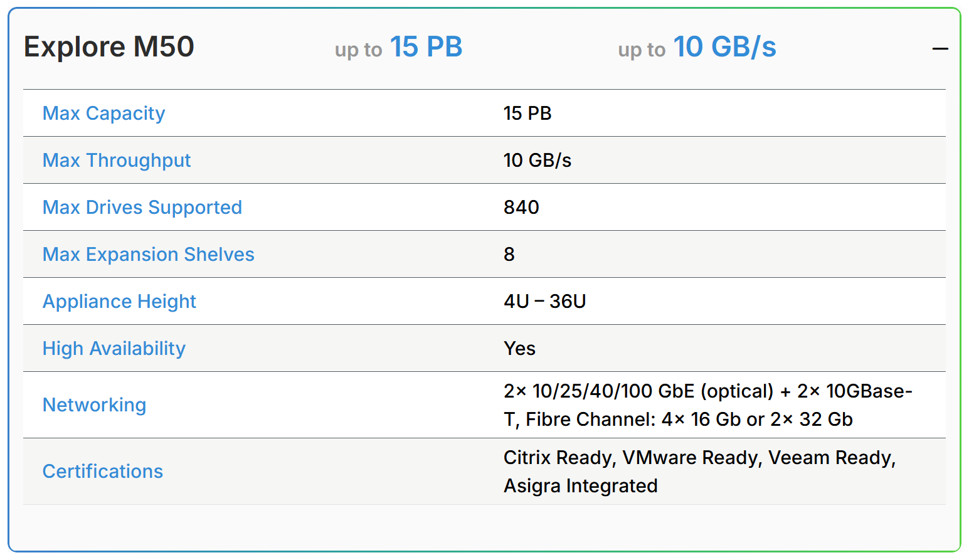
Task: Click the 15 PB header value
Action: click(x=426, y=47)
